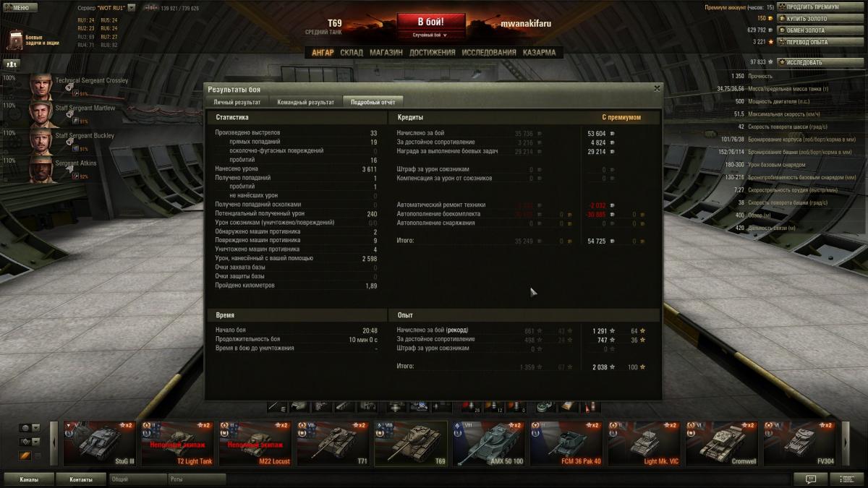This screenshot has width=868, height=488.
Task: Select the Light Mk. VIC tank
Action: 644,444
